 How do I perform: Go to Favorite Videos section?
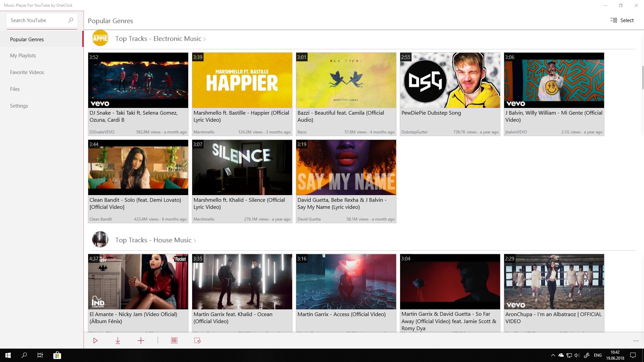[27, 72]
